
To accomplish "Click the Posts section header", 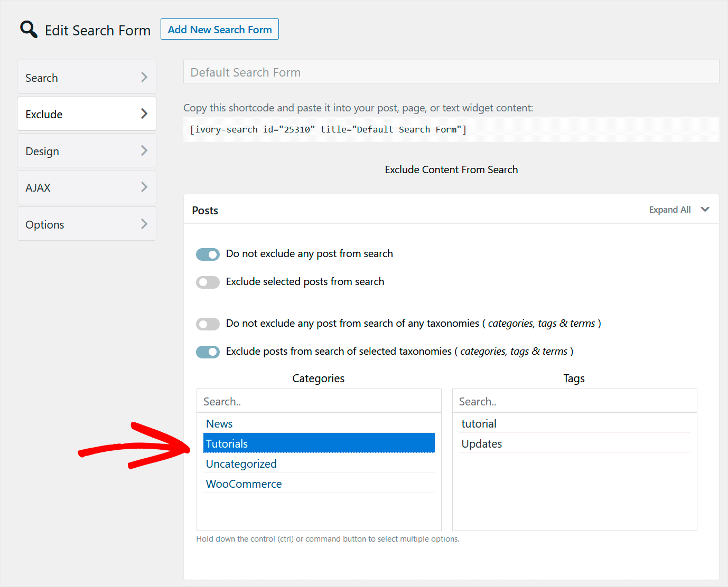I will (451, 210).
